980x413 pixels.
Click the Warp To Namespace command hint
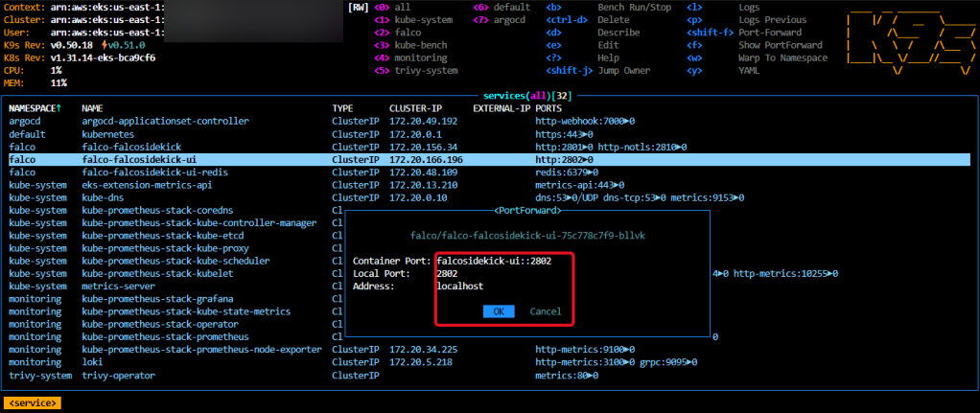(783, 57)
